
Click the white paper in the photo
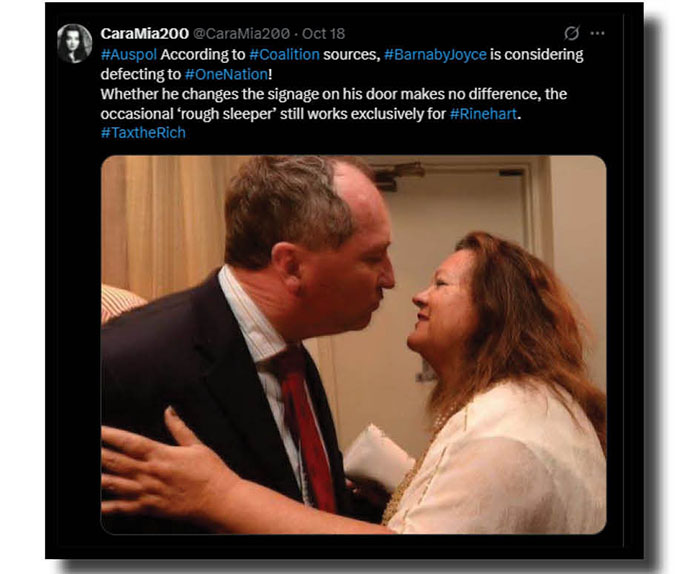point(376,455)
